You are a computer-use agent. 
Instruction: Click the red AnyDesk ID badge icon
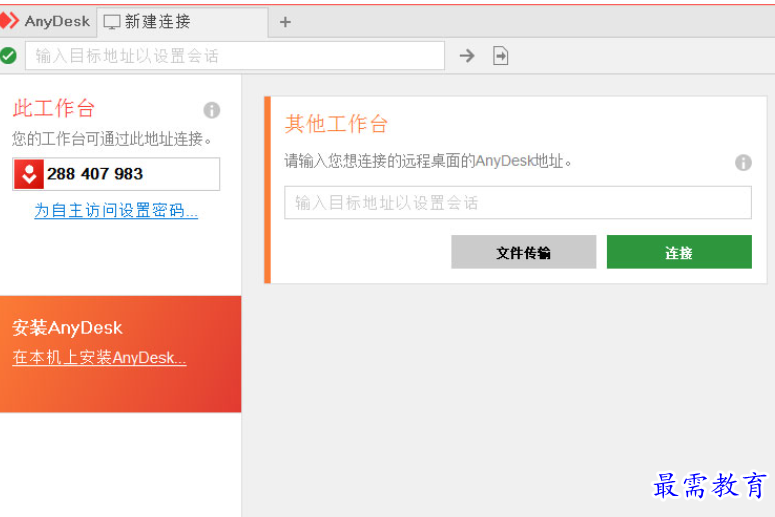coord(29,174)
